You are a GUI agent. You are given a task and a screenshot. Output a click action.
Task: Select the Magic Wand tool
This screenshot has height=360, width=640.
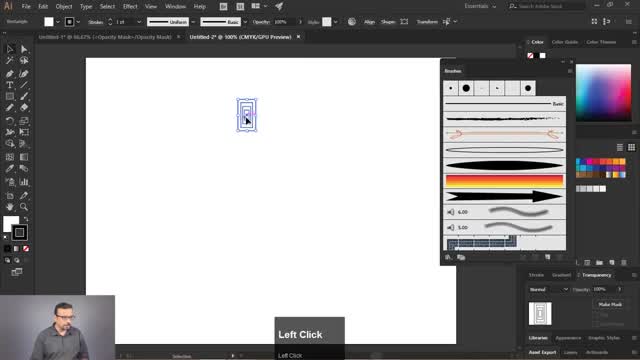(10, 61)
